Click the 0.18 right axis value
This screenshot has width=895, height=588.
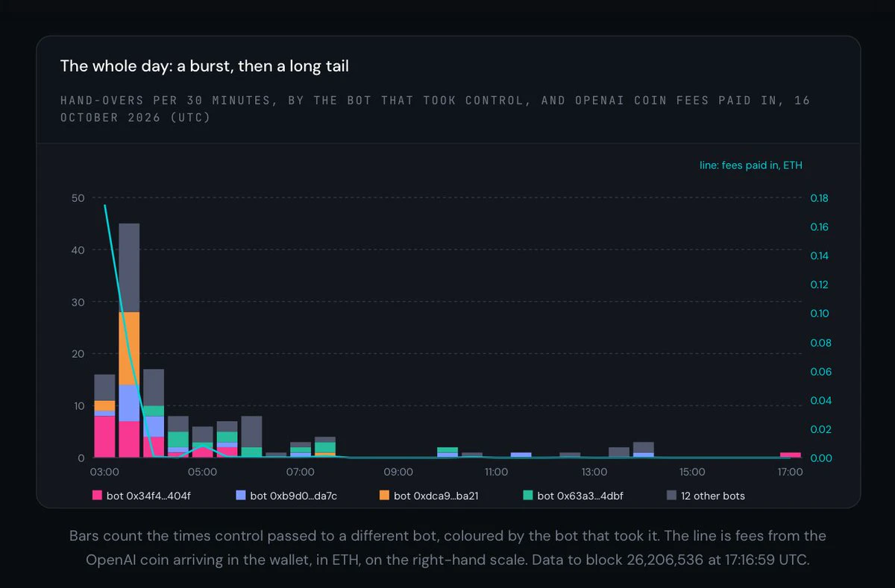pyautogui.click(x=819, y=198)
